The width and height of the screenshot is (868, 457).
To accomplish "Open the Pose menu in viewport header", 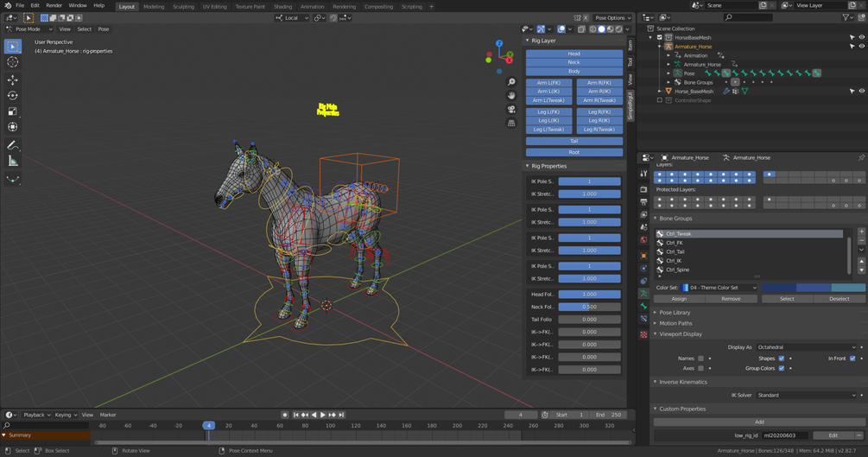I will click(x=104, y=29).
